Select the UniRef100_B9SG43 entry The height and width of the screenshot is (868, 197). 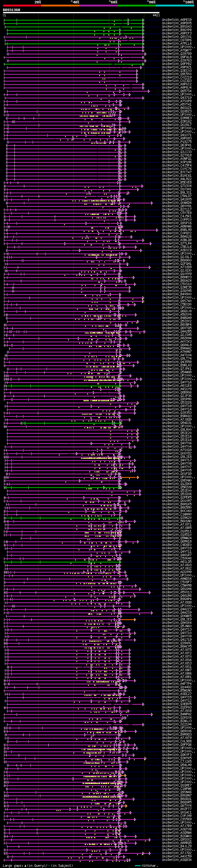(177, 27)
